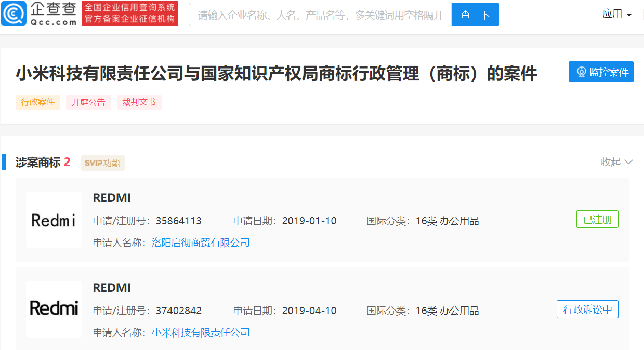Click 16类 办公用品 in second trademark row
Screen dimensions: 644x350
[x=447, y=311]
